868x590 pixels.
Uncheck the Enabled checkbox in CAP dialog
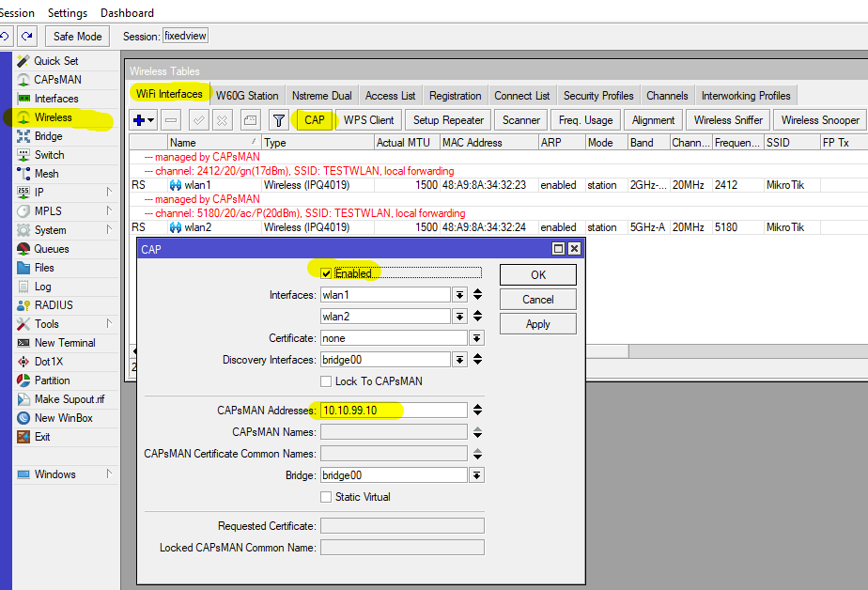326,273
